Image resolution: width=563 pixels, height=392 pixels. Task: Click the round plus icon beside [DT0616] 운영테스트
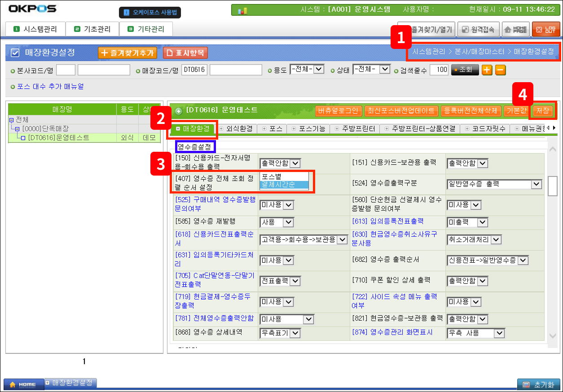coord(179,110)
